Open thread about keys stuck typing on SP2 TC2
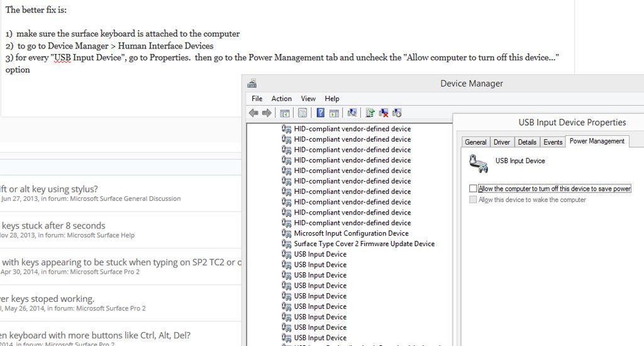The width and height of the screenshot is (644, 346). [x=121, y=262]
